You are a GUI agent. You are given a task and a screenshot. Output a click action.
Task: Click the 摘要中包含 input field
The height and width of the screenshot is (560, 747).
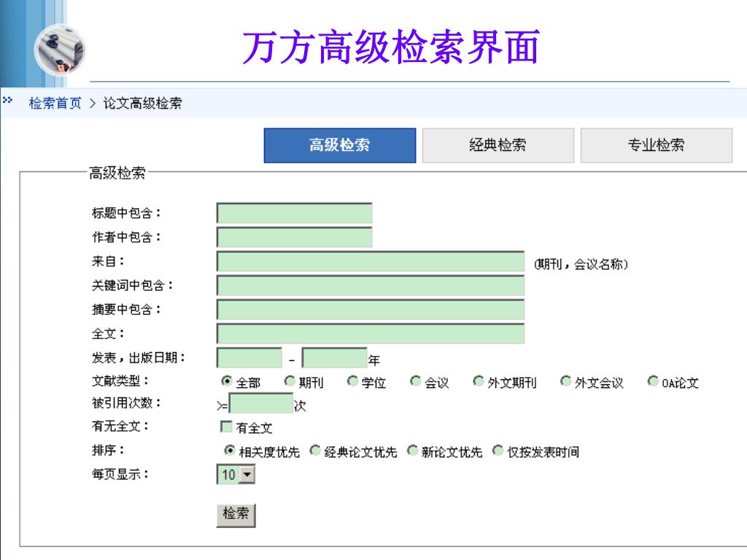tap(371, 309)
